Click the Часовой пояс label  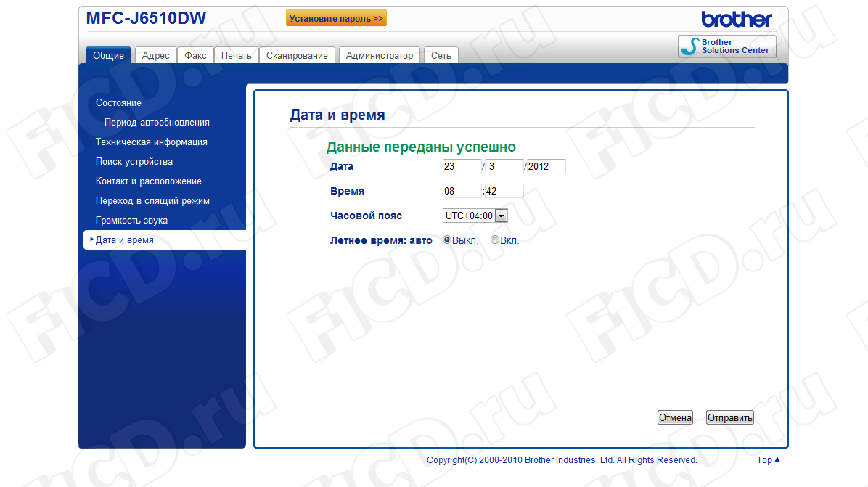click(366, 216)
